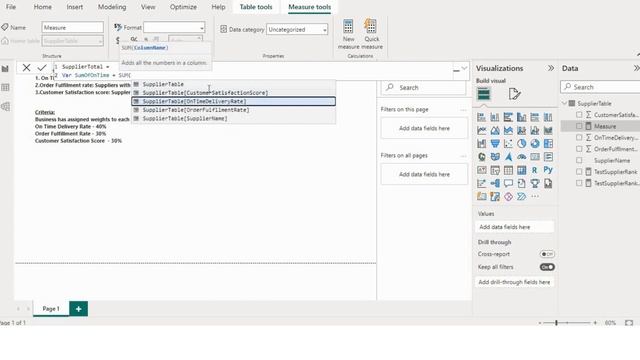
Task: Open the Format visual pane icon
Action: [x=514, y=94]
